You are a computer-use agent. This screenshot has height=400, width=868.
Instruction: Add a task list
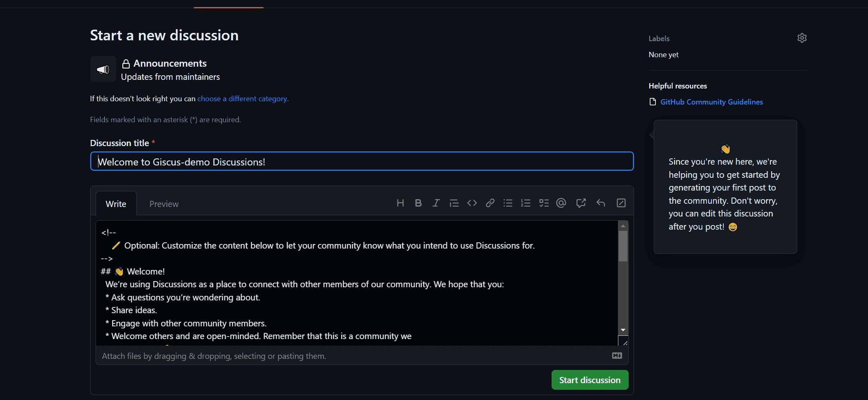[x=544, y=203]
